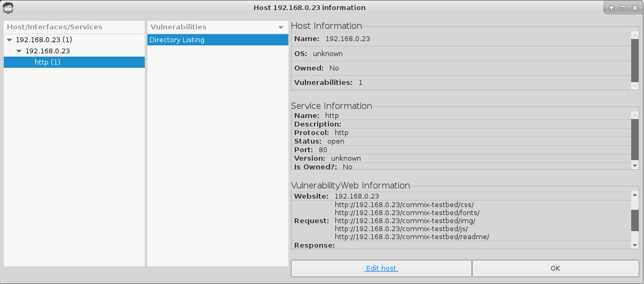
Task: Select the http (1) service item
Action: pos(47,62)
